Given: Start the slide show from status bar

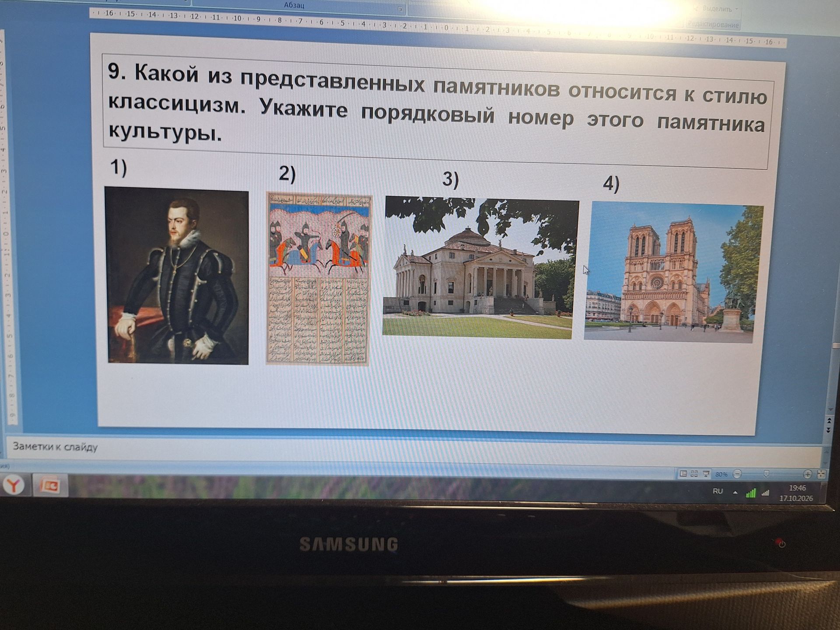Looking at the screenshot, I should [x=706, y=474].
